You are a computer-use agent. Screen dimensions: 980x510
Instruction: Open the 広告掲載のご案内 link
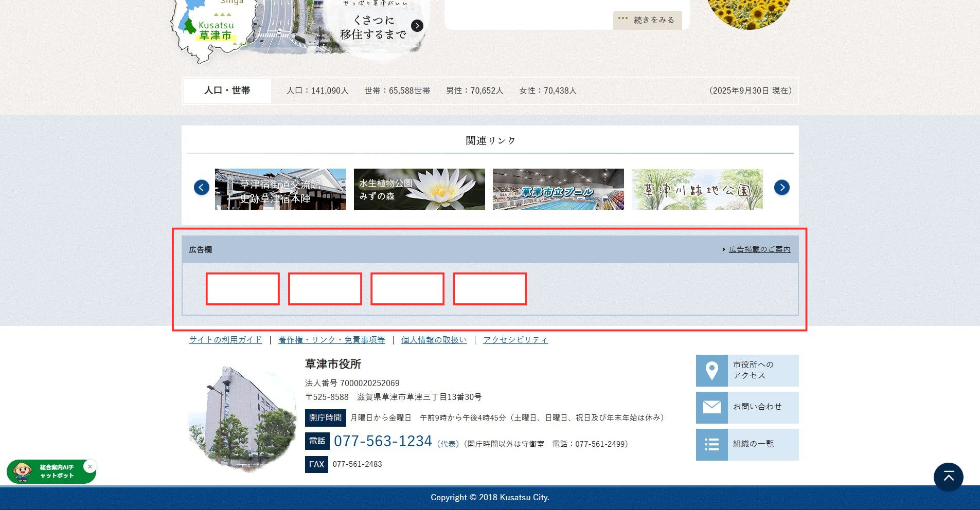[759, 249]
